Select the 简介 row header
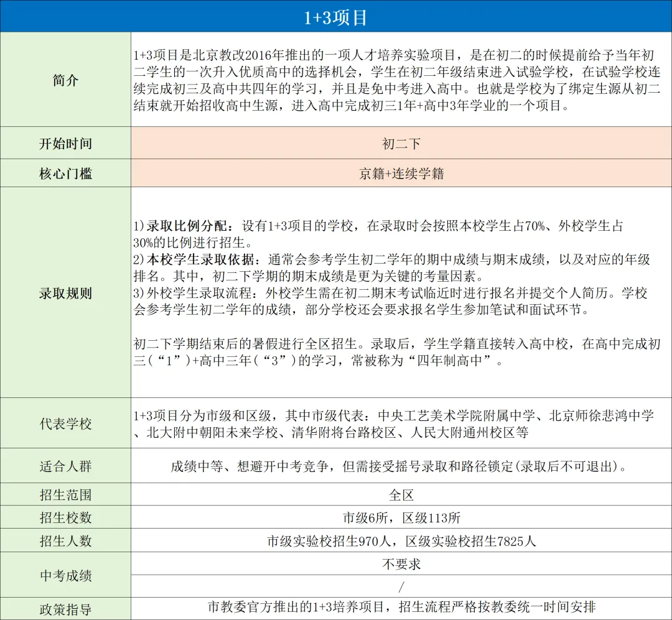 (65, 80)
